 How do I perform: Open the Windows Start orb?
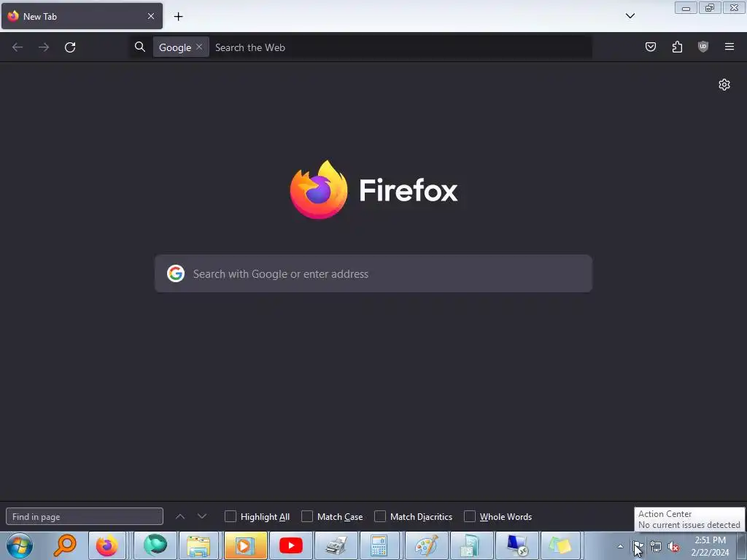20,545
